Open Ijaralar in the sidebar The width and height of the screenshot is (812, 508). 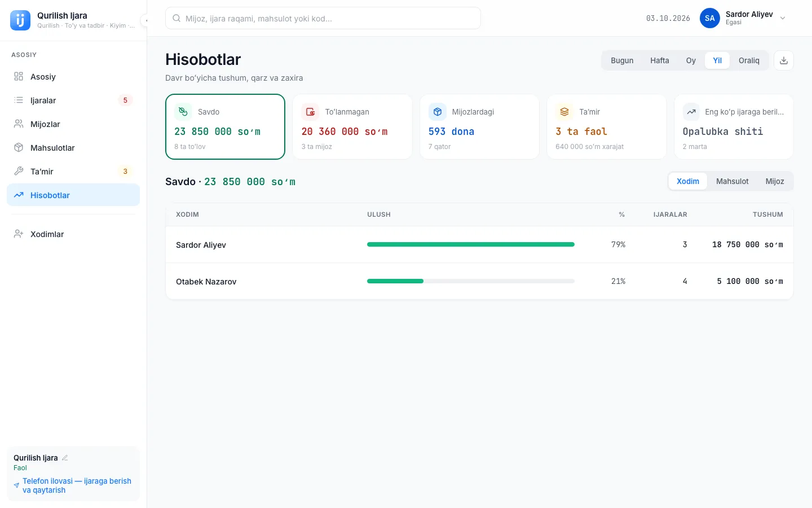pos(73,100)
